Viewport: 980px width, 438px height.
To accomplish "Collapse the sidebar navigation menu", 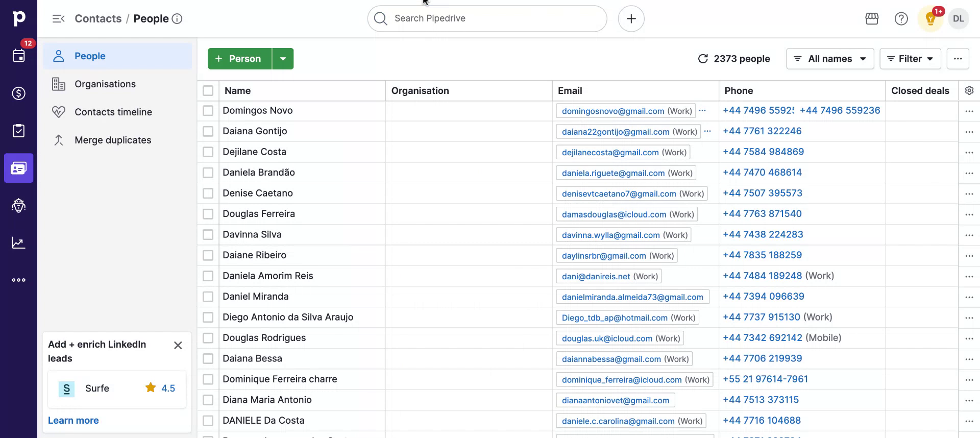I will coord(58,19).
